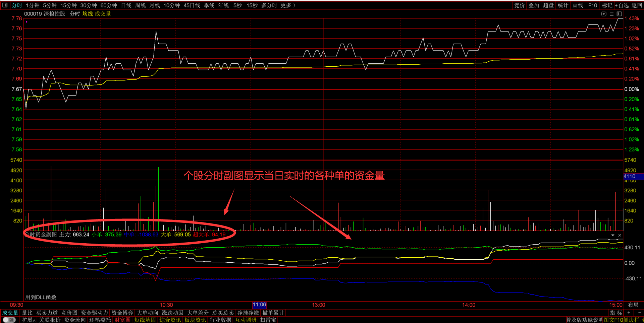Select the 总买总卖 indicator tab
This screenshot has height=323, width=644.
[x=223, y=313]
